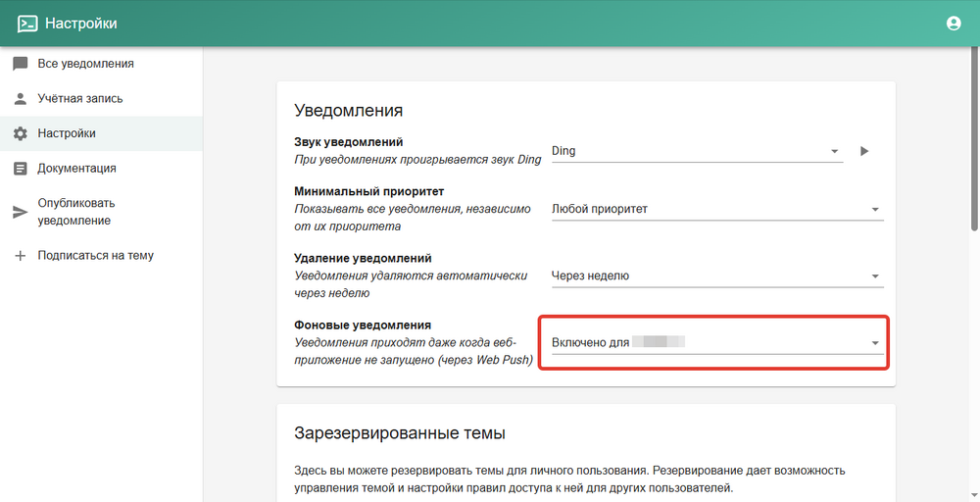Open the Удаление уведомлений dropdown
Viewport: 980px width, 502px height.
715,276
